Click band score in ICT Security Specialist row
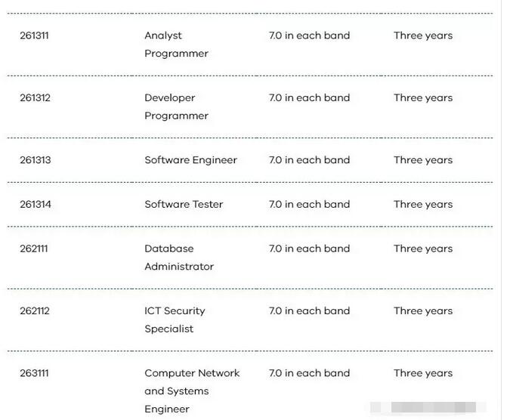The height and width of the screenshot is (420, 510). point(309,310)
